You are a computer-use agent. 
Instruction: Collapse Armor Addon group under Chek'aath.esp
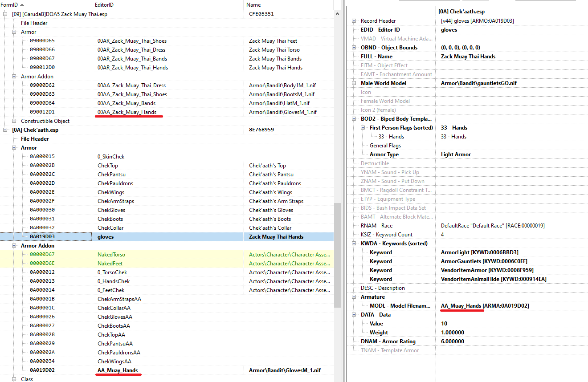click(14, 246)
